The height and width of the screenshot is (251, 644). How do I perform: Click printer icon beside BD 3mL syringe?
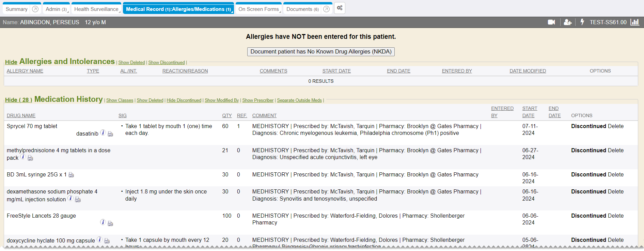point(71,175)
